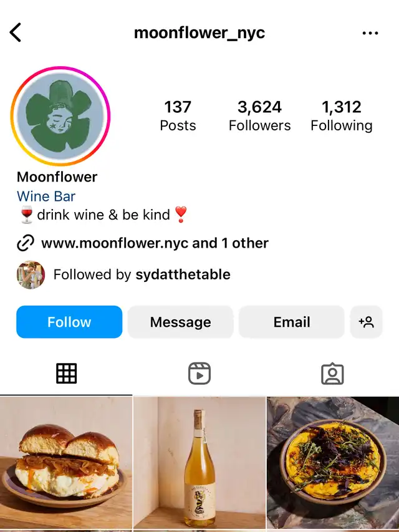View the 3,624 Followers list
399x532 pixels.
(x=259, y=116)
